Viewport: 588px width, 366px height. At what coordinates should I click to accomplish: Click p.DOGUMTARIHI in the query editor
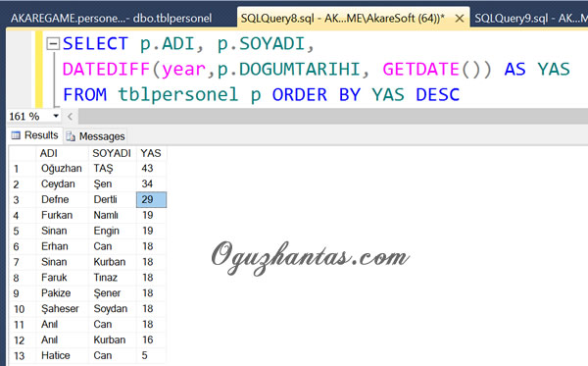tap(289, 69)
